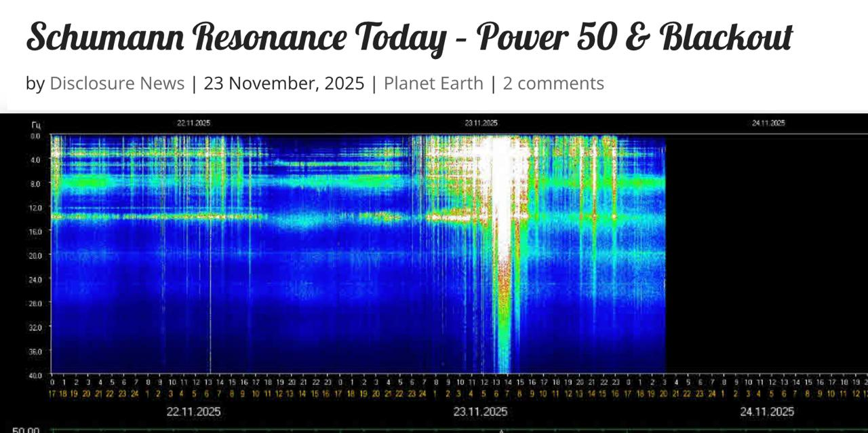This screenshot has width=868, height=433.
Task: Click the 0.0 frequency axis label
Action: (35, 136)
